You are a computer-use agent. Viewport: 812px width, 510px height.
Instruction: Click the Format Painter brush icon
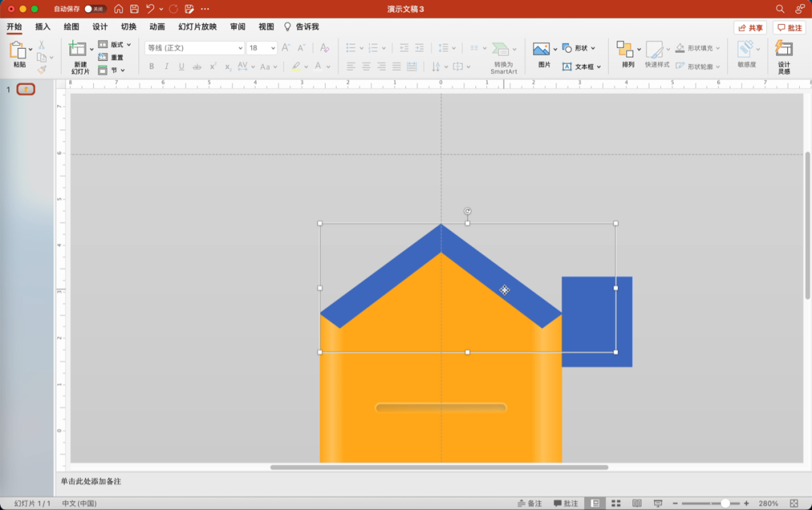click(x=41, y=69)
